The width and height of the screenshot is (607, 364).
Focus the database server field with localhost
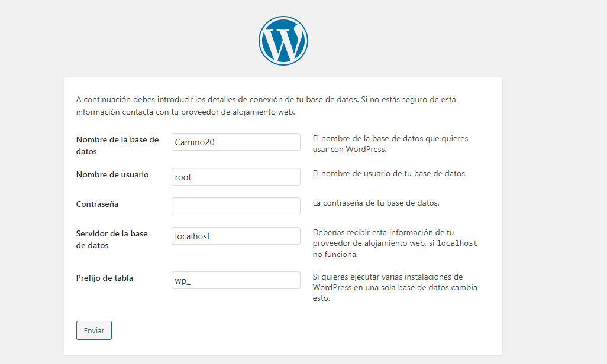tap(235, 236)
